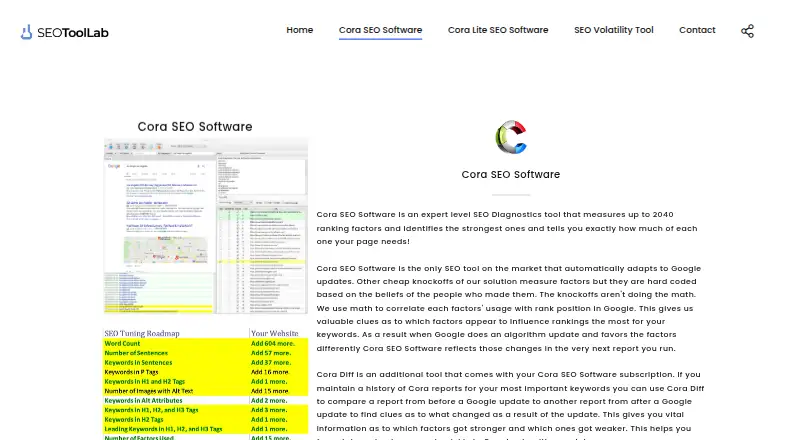
Task: Select Keywords in H1 and H2 Tags row
Action: 206,381
